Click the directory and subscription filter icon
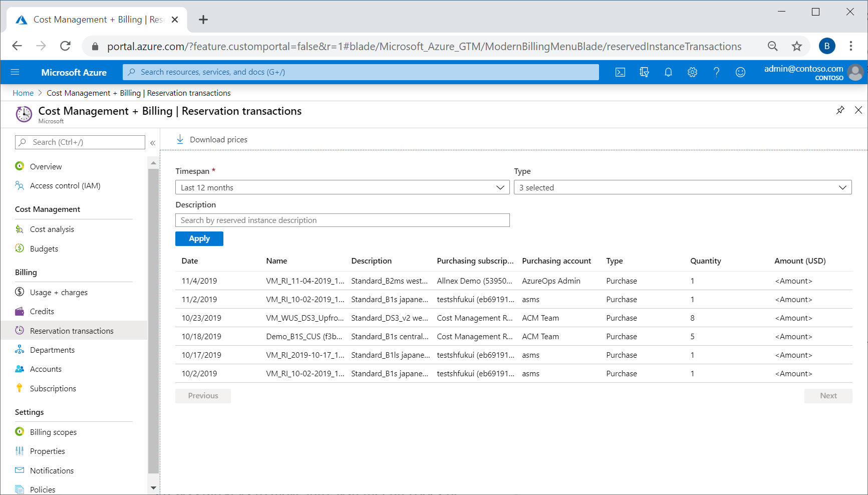This screenshot has width=868, height=495. [644, 72]
